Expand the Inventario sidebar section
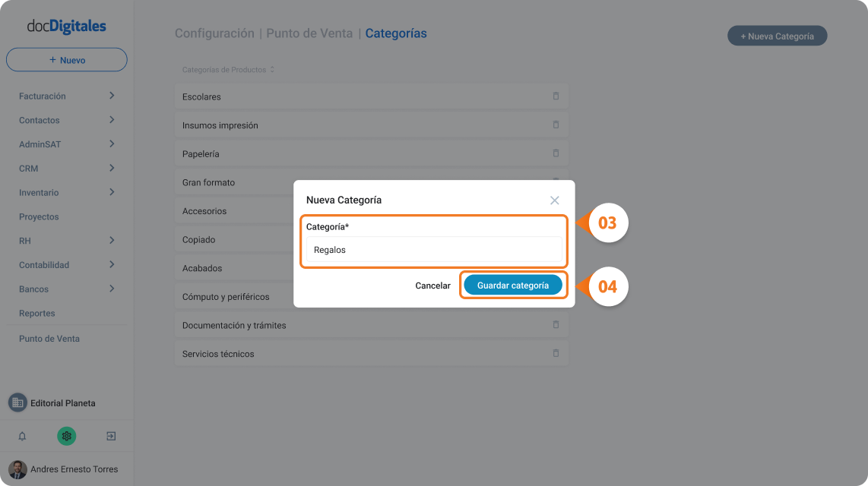This screenshot has width=868, height=486. point(112,192)
